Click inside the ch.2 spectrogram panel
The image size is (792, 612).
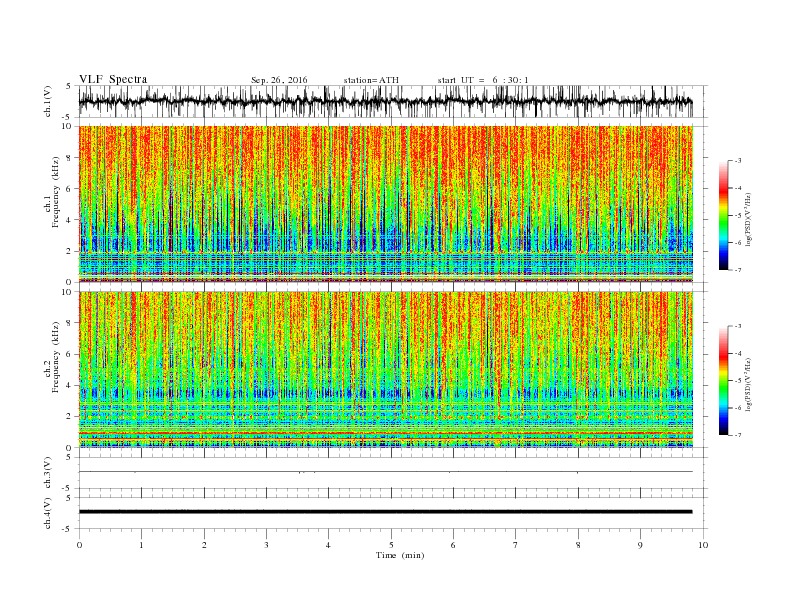[386, 369]
